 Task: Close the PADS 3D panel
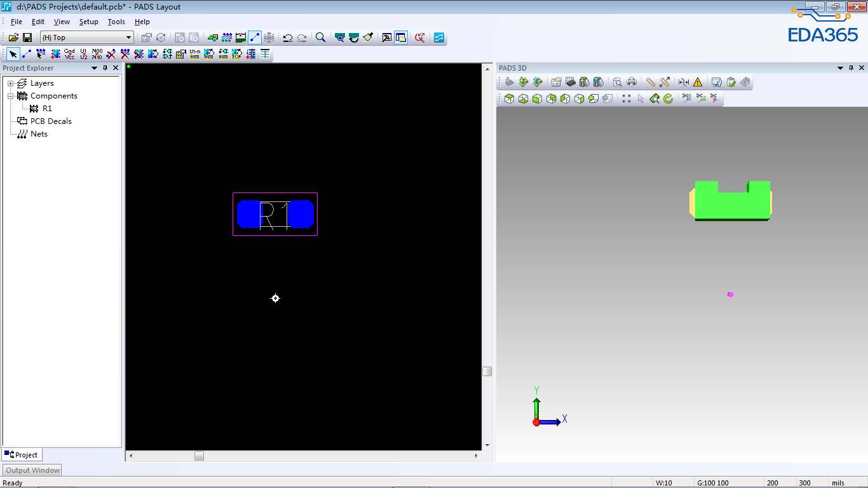click(x=862, y=68)
